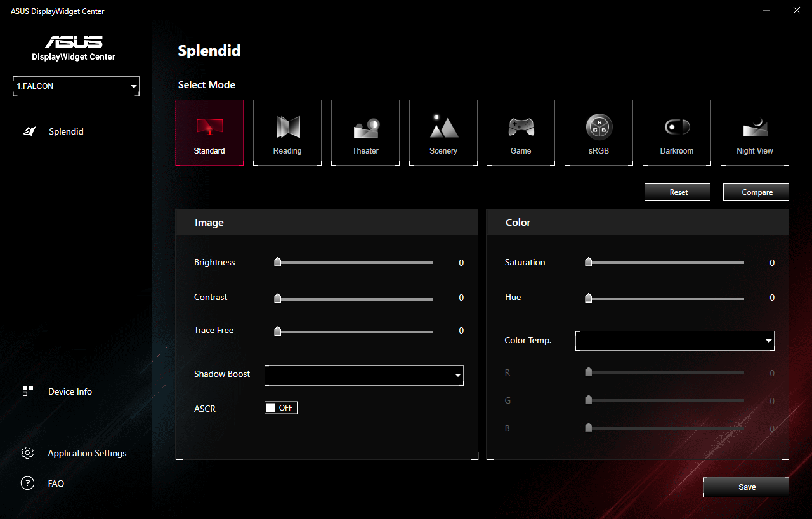Open Application Settings
The height and width of the screenshot is (519, 812).
(27, 452)
